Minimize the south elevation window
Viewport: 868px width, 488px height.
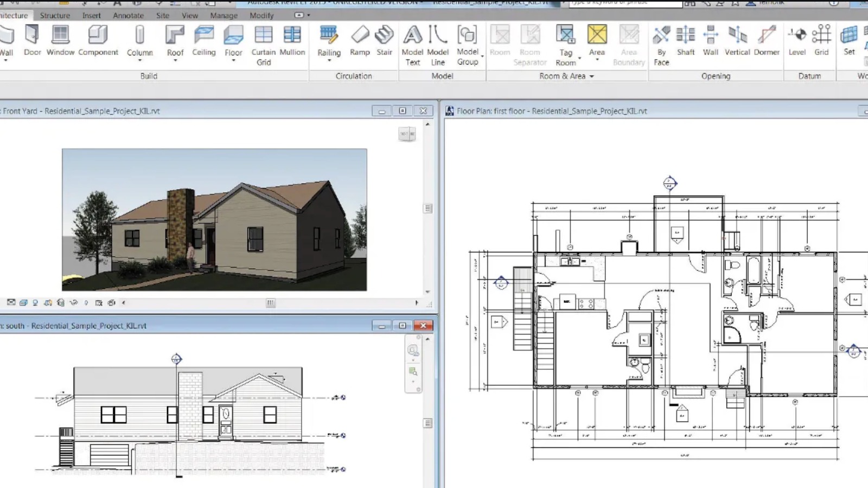click(382, 326)
